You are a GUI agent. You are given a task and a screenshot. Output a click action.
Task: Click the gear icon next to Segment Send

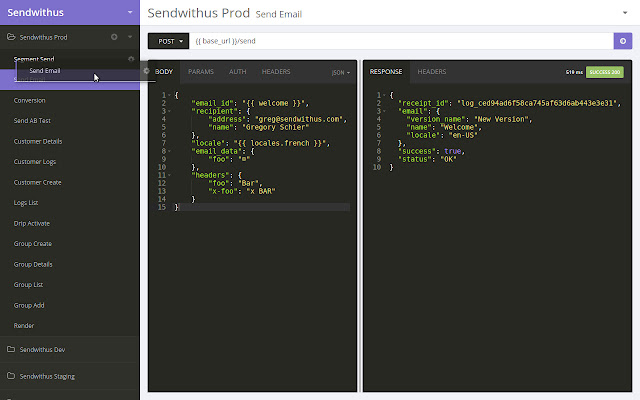pyautogui.click(x=131, y=60)
